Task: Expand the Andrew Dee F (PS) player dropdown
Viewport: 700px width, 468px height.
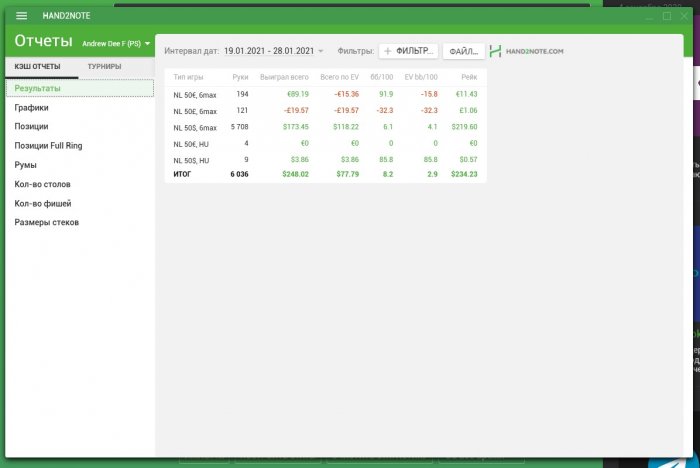Action: (116, 44)
